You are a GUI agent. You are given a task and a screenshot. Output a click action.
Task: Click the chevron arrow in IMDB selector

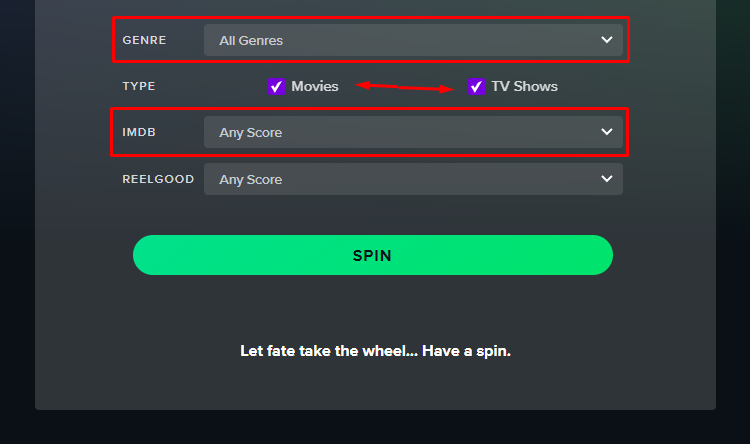click(x=607, y=132)
